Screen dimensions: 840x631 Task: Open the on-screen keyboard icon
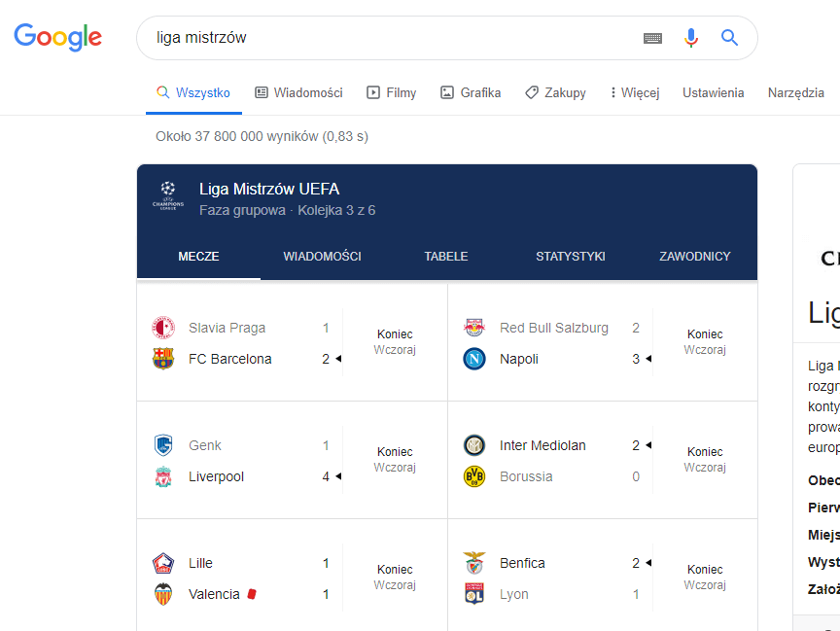coord(652,38)
